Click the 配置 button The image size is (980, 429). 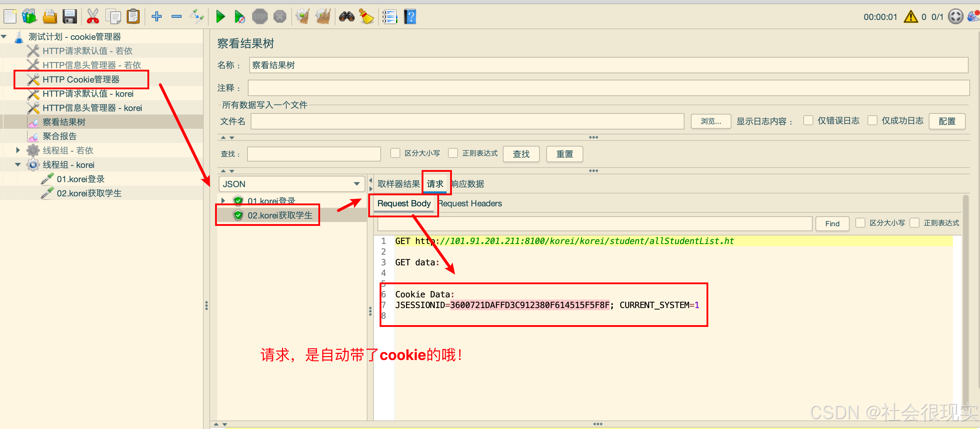coord(947,121)
